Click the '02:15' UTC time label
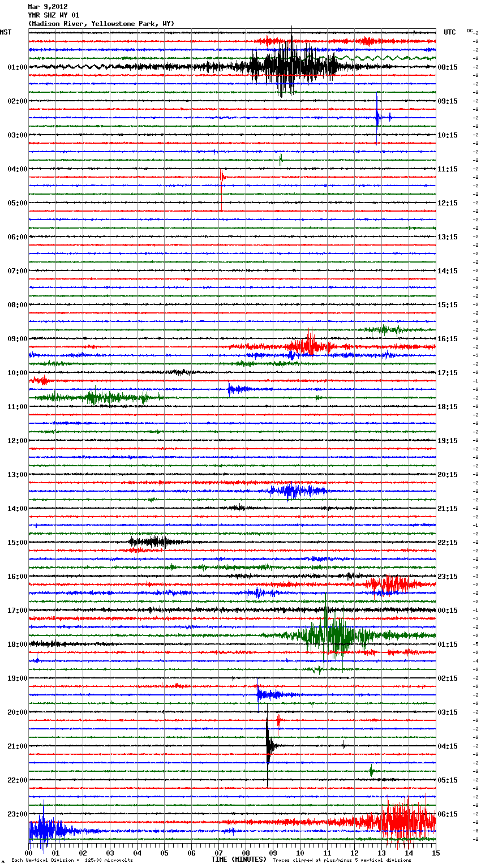Viewport: 481px width, 868px height. click(448, 678)
